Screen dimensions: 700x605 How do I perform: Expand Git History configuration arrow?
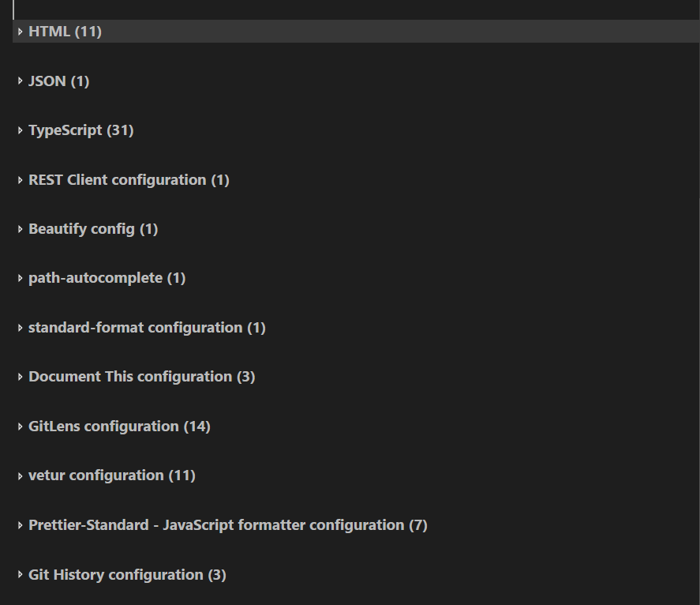[x=21, y=575]
